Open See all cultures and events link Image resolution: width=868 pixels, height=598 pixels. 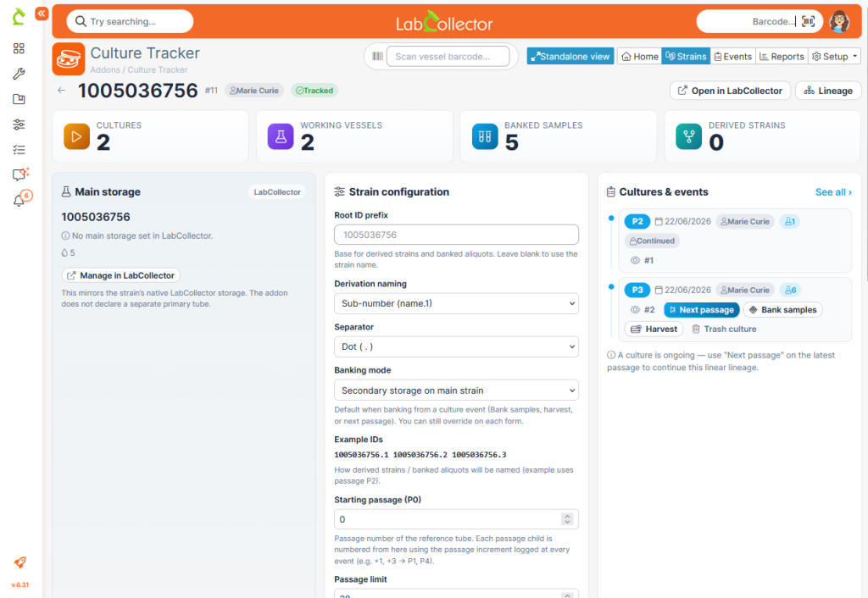pos(833,192)
